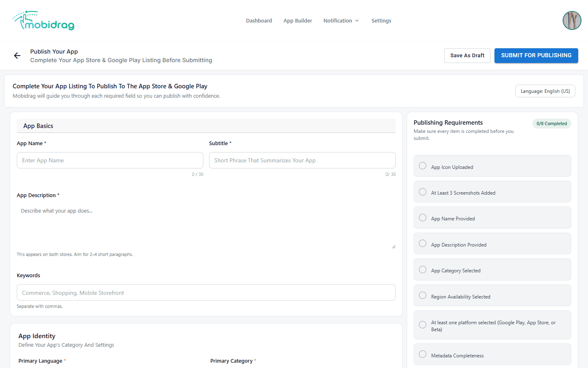
Task: Click the Mobidrag logo
Action: point(43,20)
